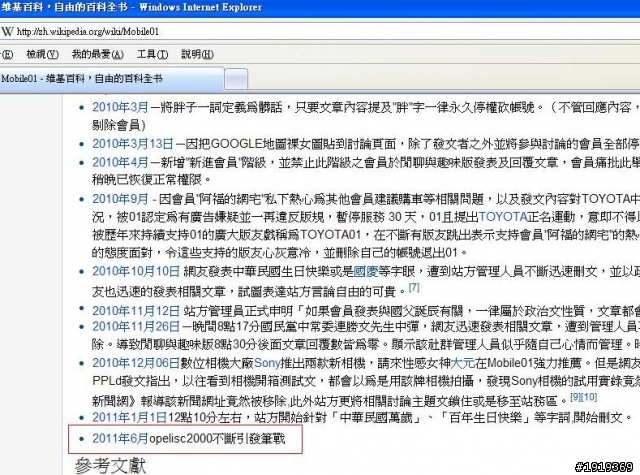Follow the 國慶 link
The height and width of the screenshot is (475, 640).
coord(366,271)
